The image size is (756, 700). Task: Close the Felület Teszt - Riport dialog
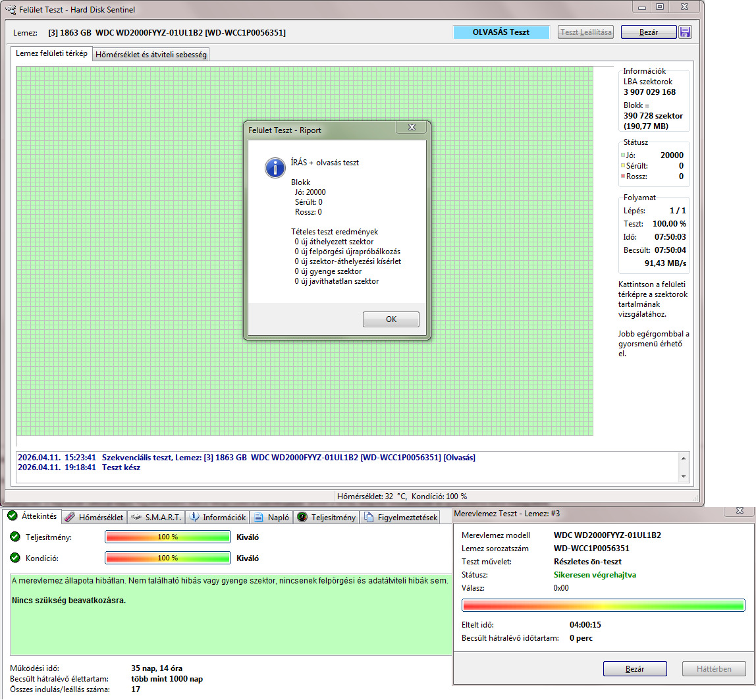pyautogui.click(x=412, y=127)
